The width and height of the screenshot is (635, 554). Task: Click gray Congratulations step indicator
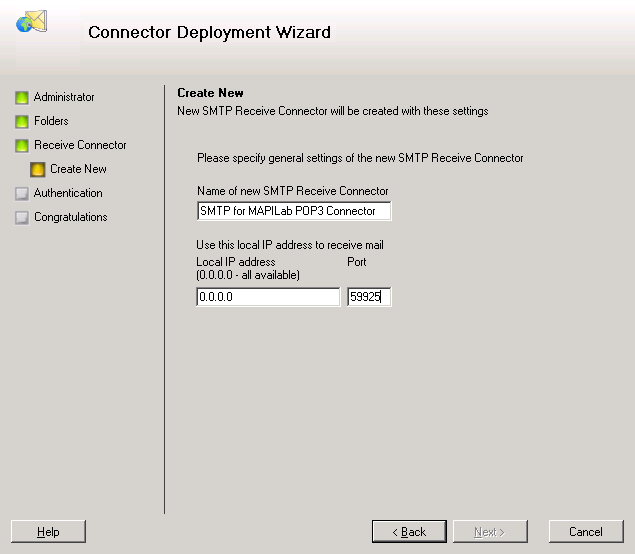click(21, 217)
